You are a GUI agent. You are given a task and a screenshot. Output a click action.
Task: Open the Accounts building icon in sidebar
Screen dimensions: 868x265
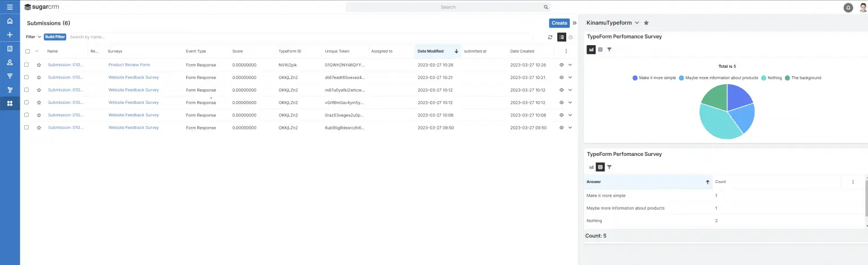[10, 49]
